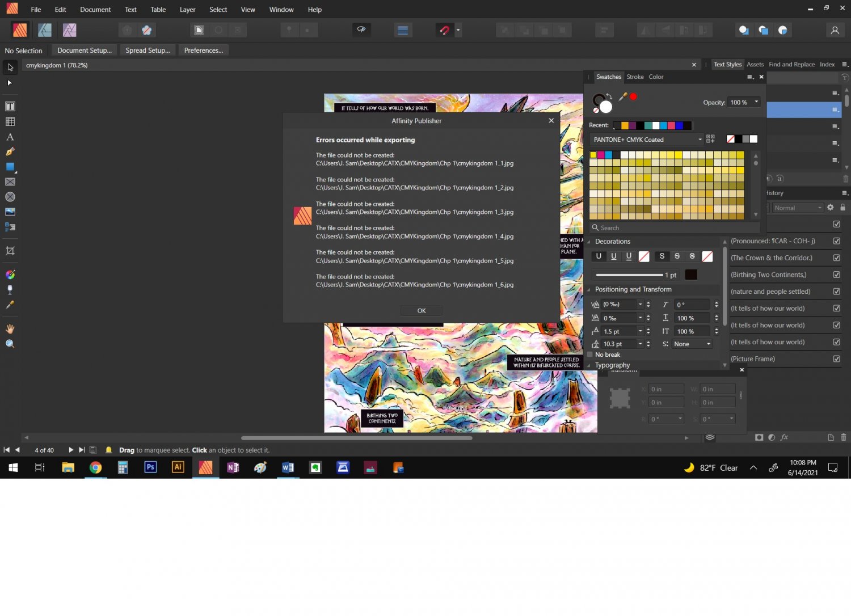Select the Table tool
851x616 pixels.
tap(10, 121)
